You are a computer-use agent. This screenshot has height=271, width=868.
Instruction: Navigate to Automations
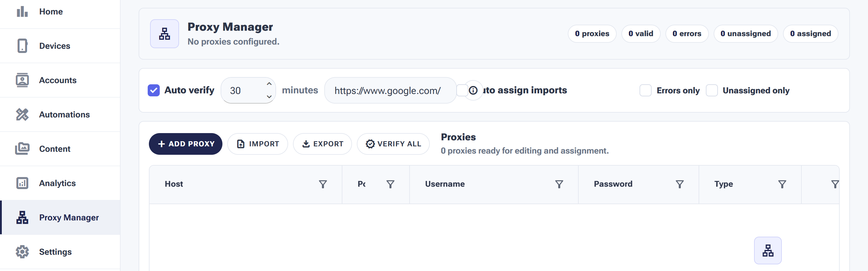60,114
